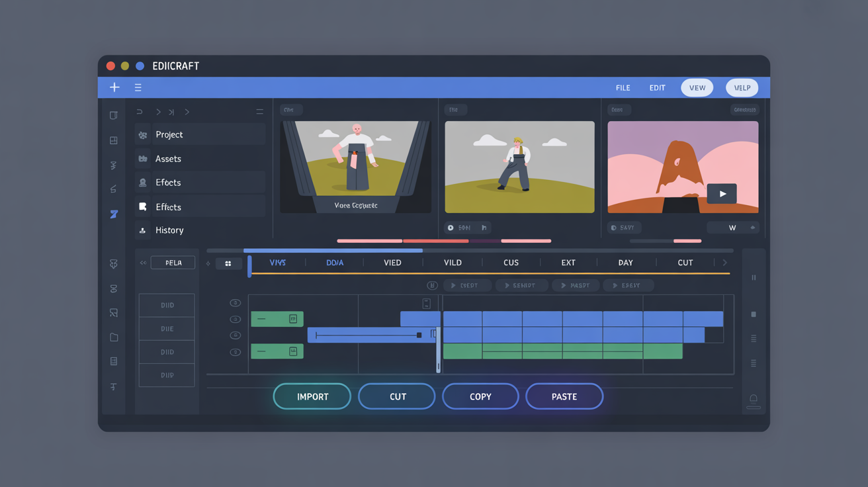
Task: Switch to the DAY timeline tab
Action: [625, 263]
